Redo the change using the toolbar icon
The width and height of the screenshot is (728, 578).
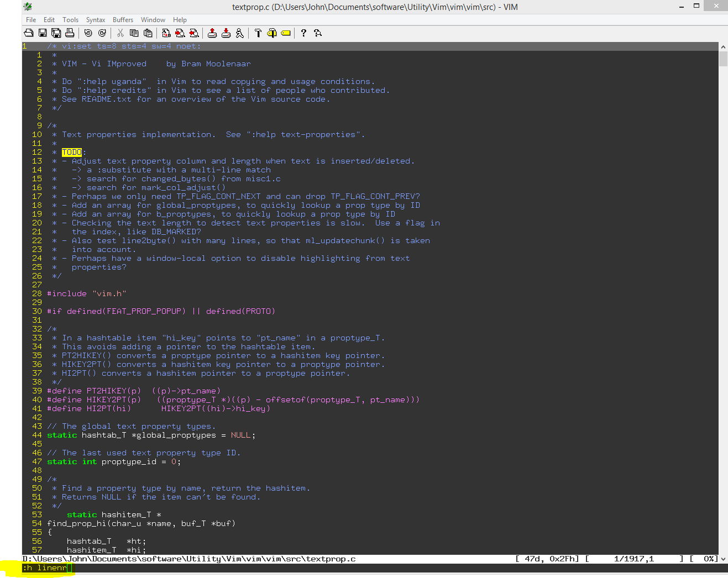pos(102,33)
